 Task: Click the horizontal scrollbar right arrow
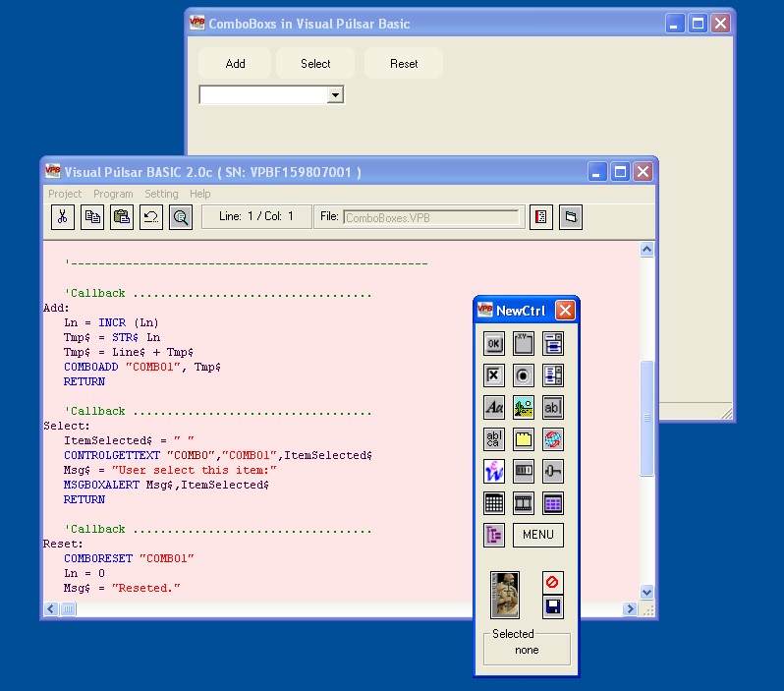(x=630, y=609)
